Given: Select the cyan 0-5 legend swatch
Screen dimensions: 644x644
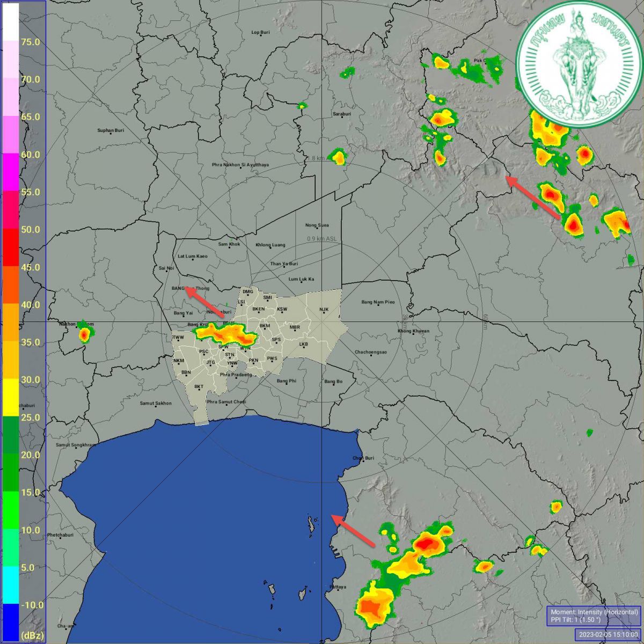Looking at the screenshot, I should click(x=11, y=586).
